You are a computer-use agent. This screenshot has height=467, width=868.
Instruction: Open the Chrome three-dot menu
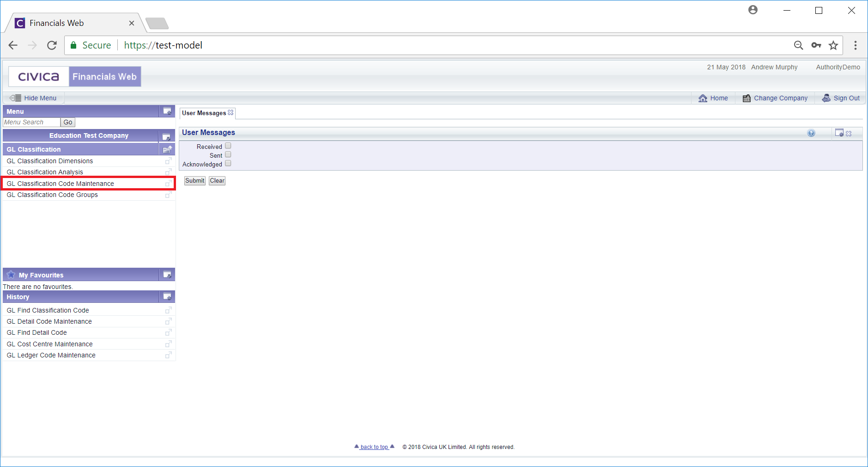point(856,45)
